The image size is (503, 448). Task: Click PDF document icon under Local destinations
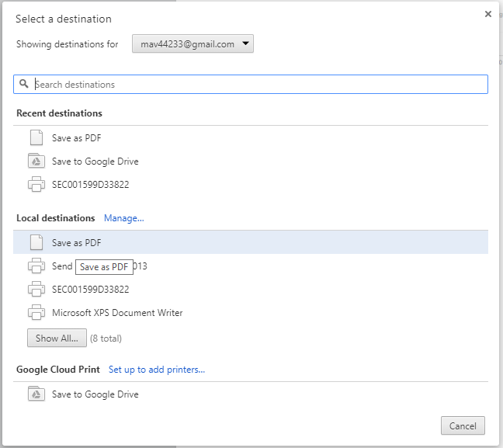36,243
